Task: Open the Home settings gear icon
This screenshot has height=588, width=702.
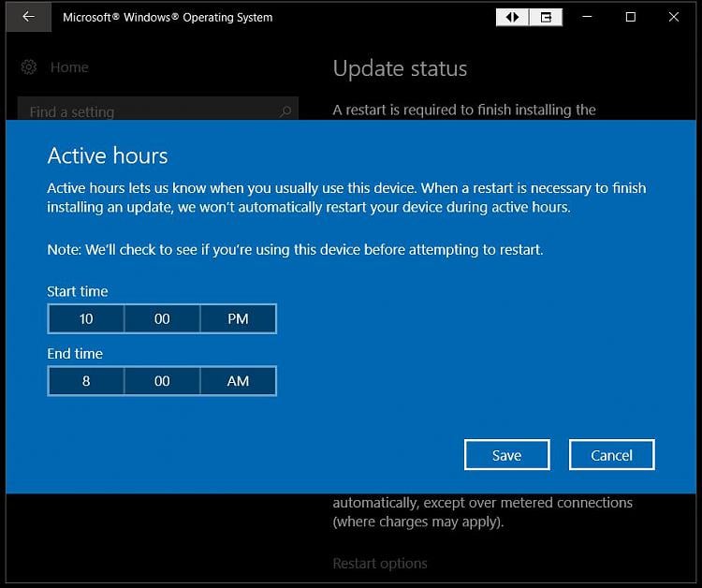Action: [x=29, y=67]
